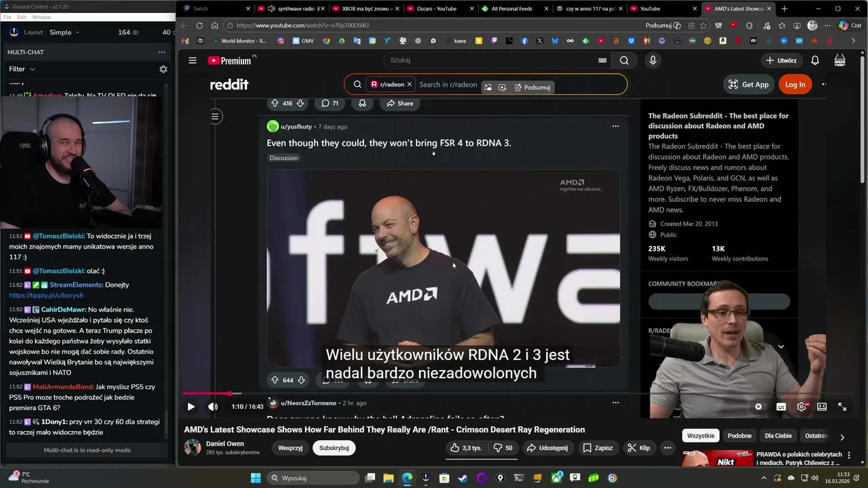
Task: Open the YouTube guide hamburger menu
Action: tap(193, 60)
